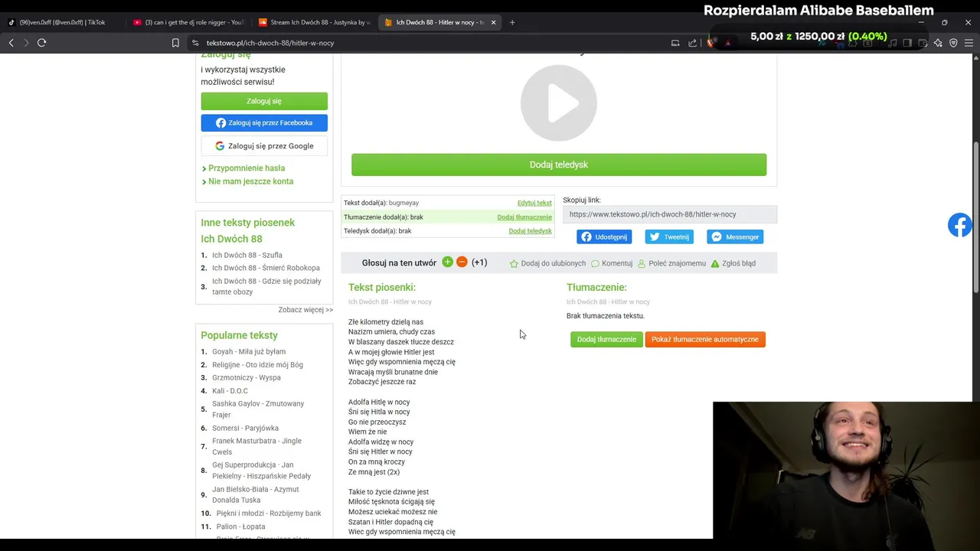Reload the current page
Image resolution: width=980 pixels, height=551 pixels.
42,43
